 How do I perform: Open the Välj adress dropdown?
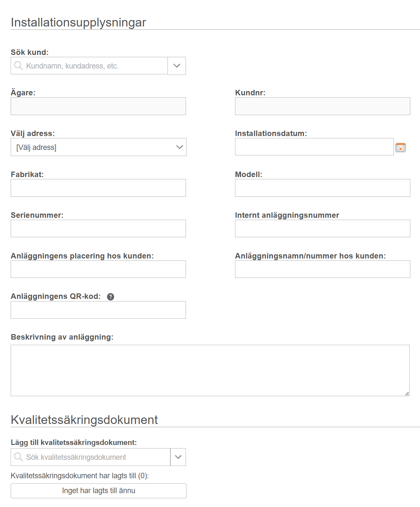(99, 147)
